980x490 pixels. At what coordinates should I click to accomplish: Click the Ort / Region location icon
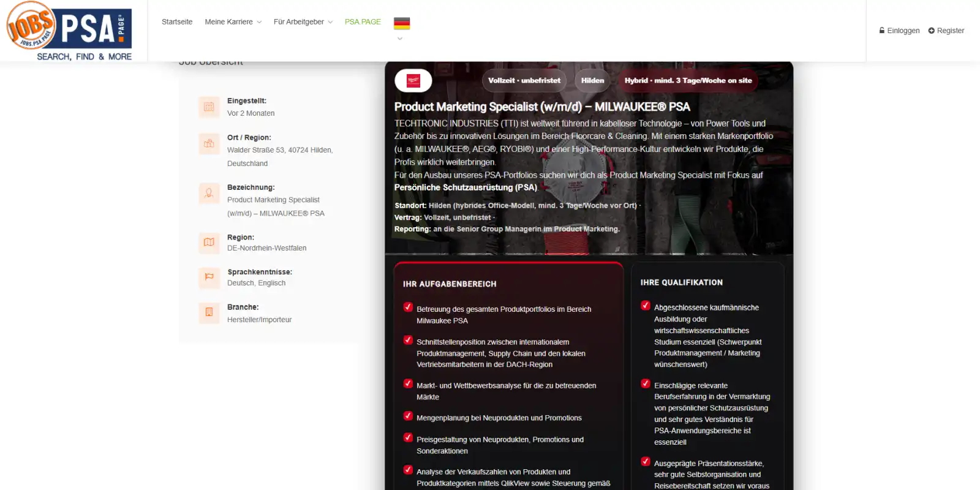[x=209, y=143]
